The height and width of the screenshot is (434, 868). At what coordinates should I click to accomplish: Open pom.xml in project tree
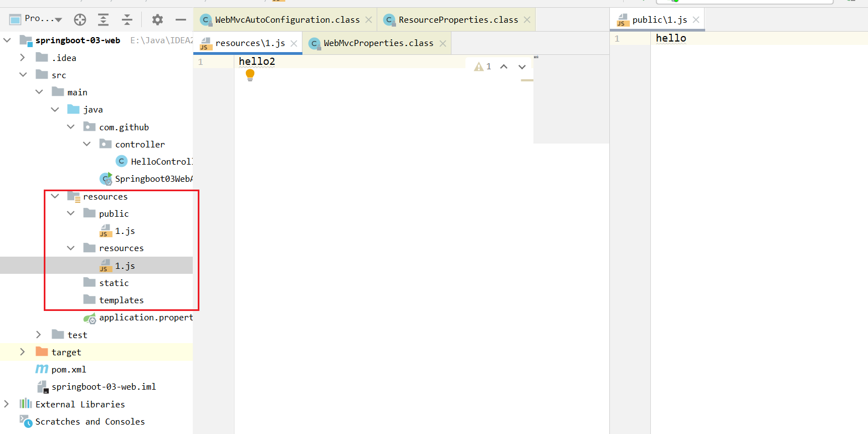click(68, 369)
